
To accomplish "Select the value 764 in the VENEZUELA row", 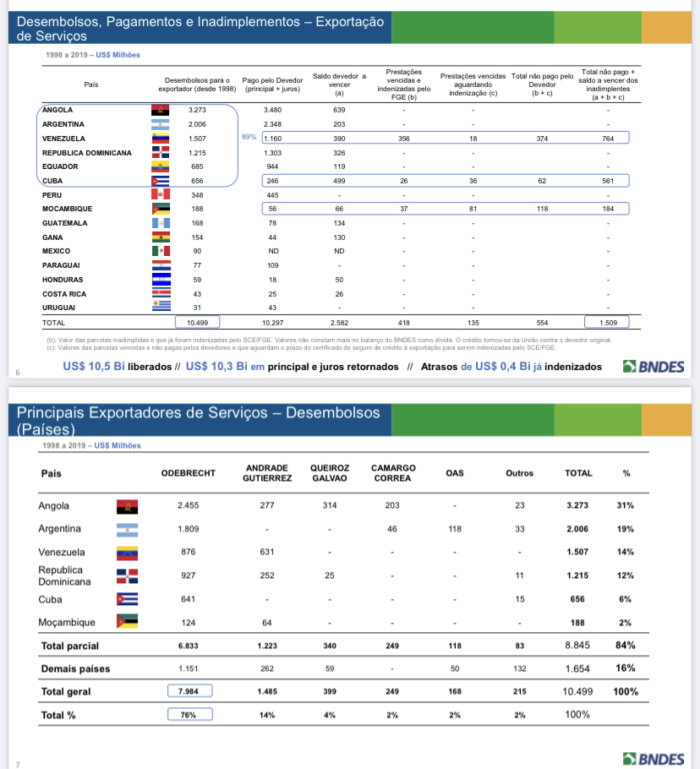I will pos(608,139).
